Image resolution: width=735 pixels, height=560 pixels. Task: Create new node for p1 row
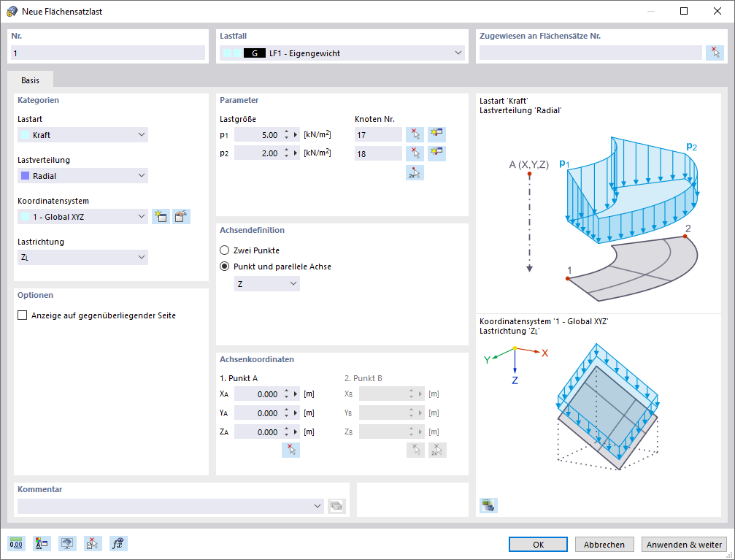pos(436,134)
